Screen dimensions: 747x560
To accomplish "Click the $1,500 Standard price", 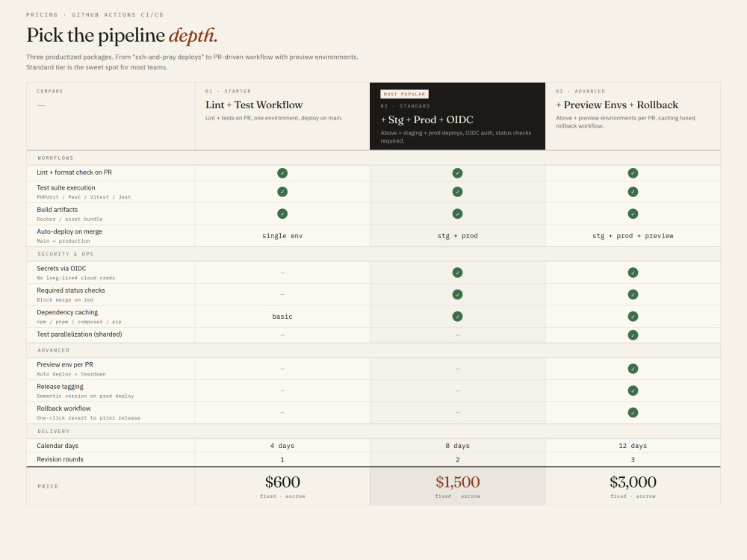I will (x=457, y=482).
